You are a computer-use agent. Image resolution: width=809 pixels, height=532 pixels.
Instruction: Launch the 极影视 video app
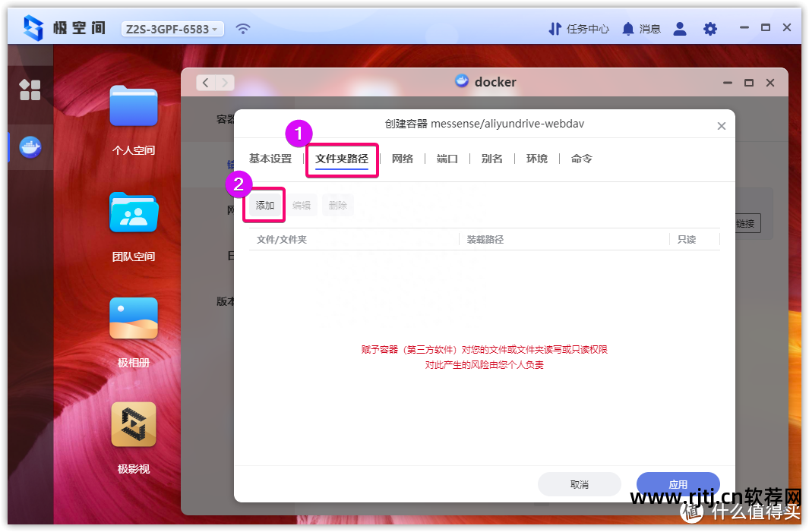click(133, 424)
